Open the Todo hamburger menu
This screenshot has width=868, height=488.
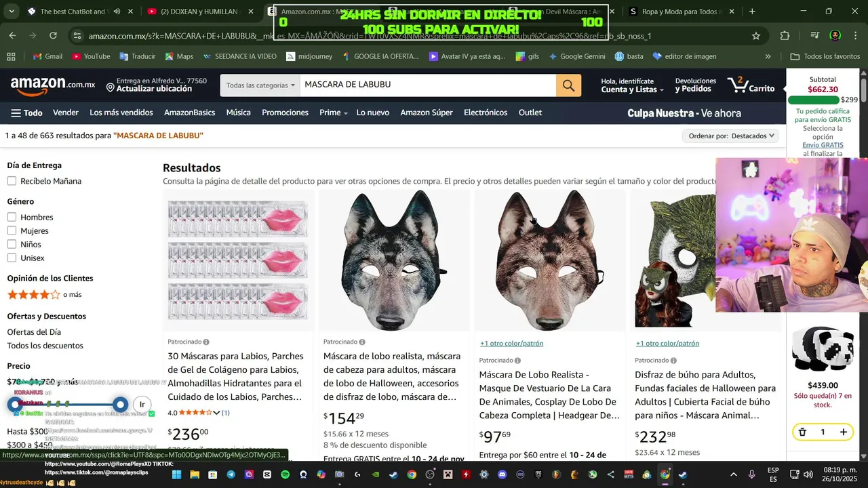(26, 113)
